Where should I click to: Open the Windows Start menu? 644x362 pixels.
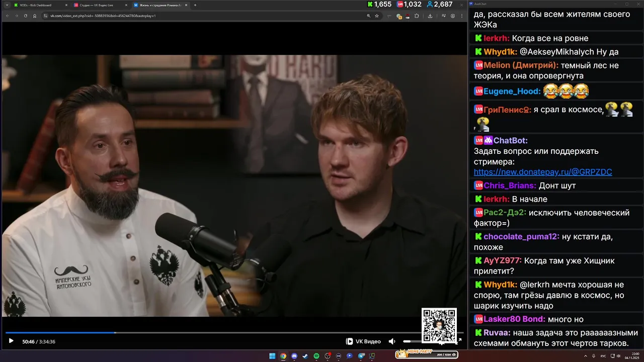tap(272, 356)
